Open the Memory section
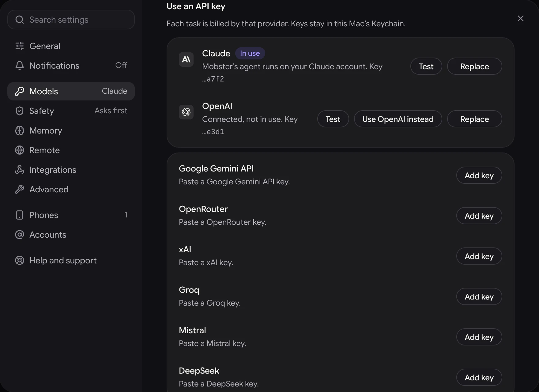This screenshot has height=392, width=539. tap(71, 130)
